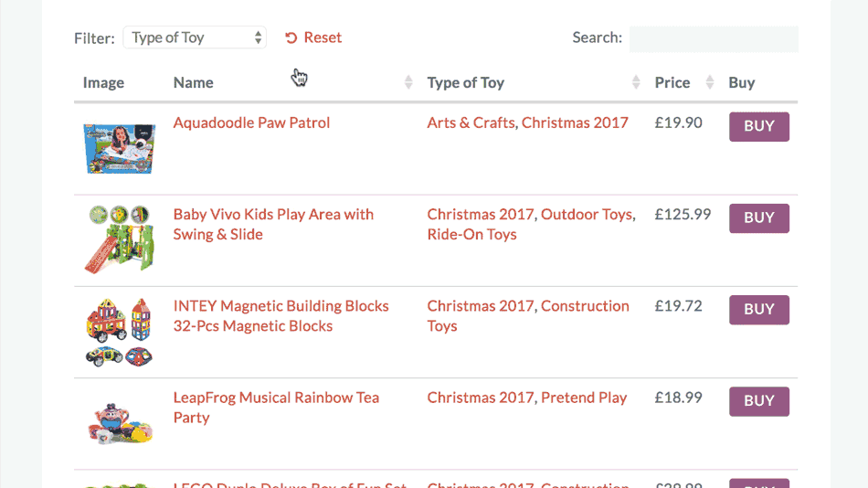Screen dimensions: 868x488
Task: Open the Type of Toy filter dropdown
Action: pyautogui.click(x=195, y=37)
